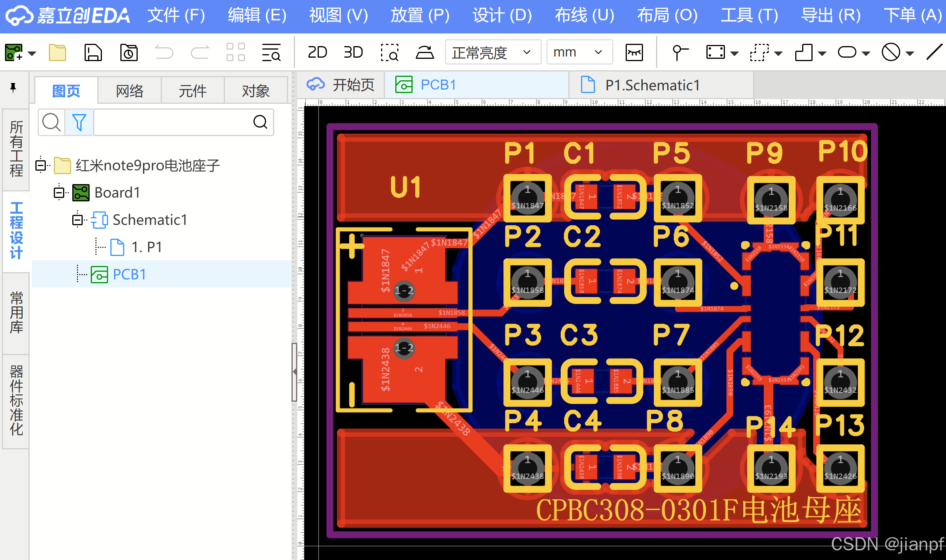Click the project search input field

point(173,123)
